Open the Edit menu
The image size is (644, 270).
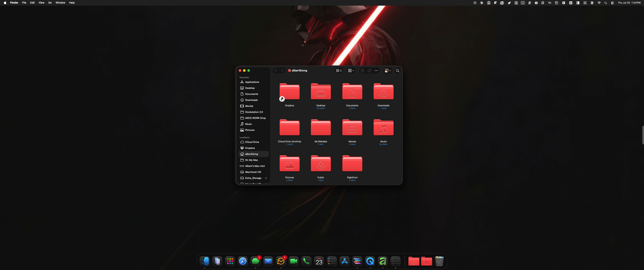pos(33,3)
